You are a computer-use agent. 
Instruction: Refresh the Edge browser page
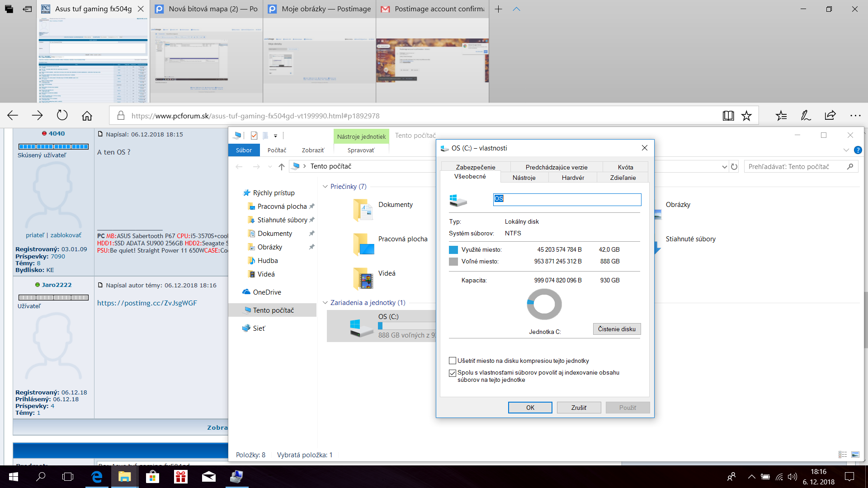tap(62, 116)
